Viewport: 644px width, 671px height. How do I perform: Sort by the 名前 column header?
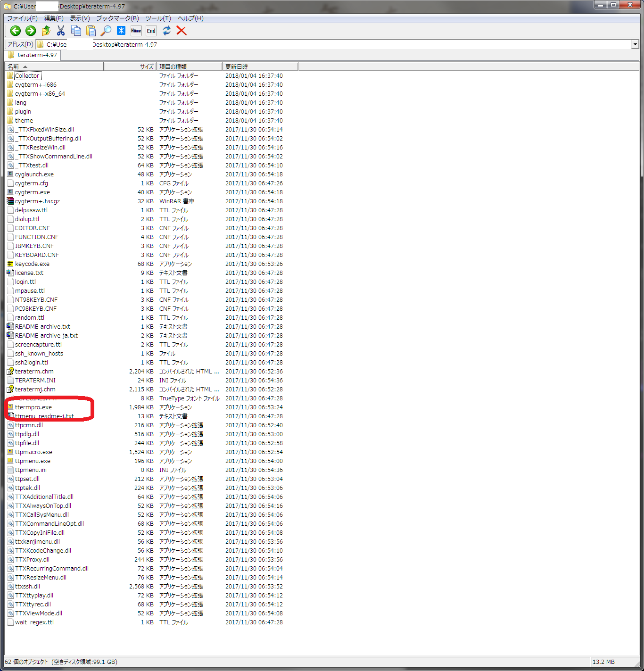click(x=54, y=66)
